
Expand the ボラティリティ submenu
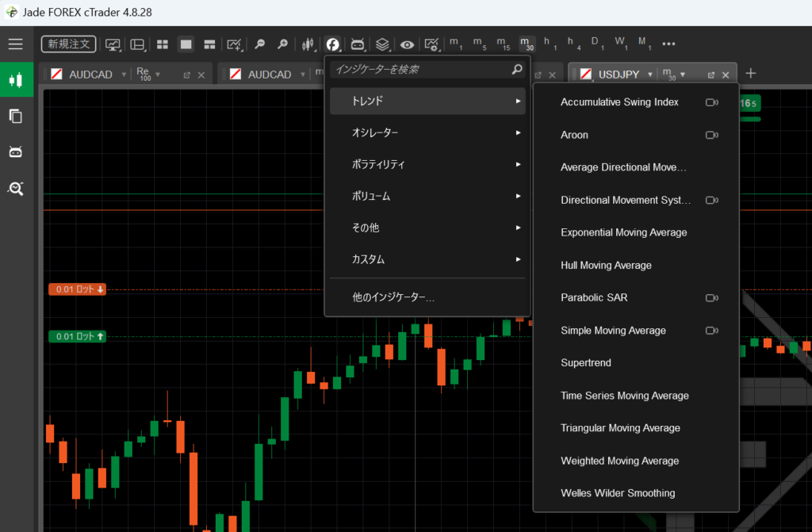coord(427,164)
